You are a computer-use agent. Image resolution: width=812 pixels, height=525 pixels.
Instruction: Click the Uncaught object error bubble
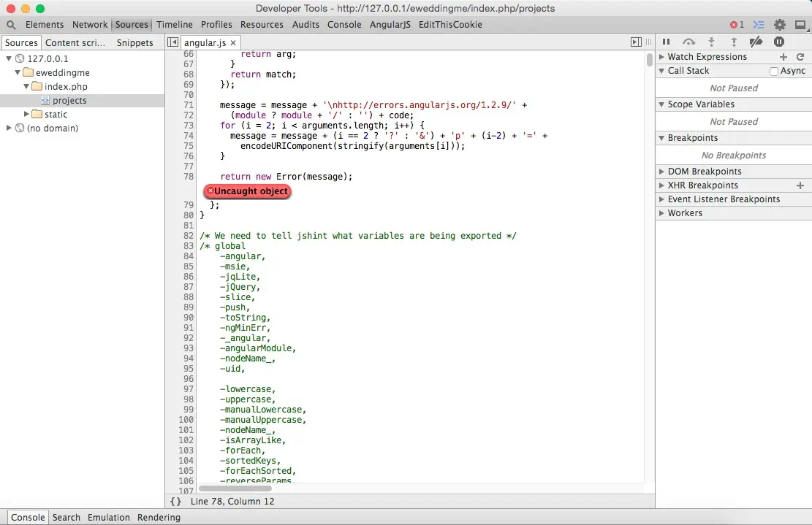click(247, 191)
